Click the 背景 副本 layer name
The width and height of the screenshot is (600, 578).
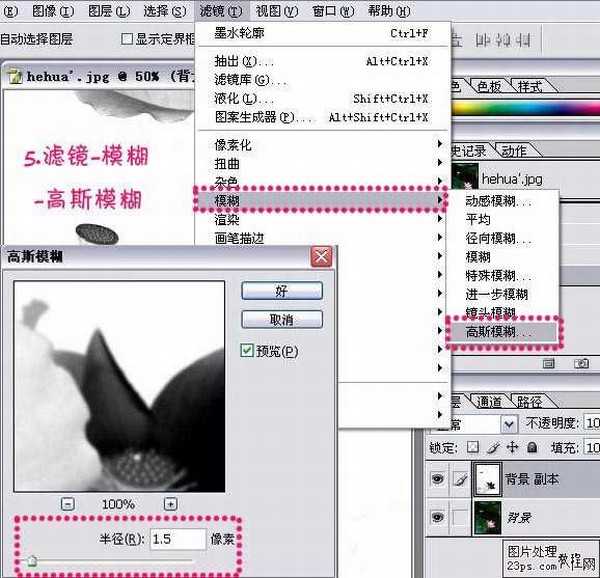tap(532, 479)
